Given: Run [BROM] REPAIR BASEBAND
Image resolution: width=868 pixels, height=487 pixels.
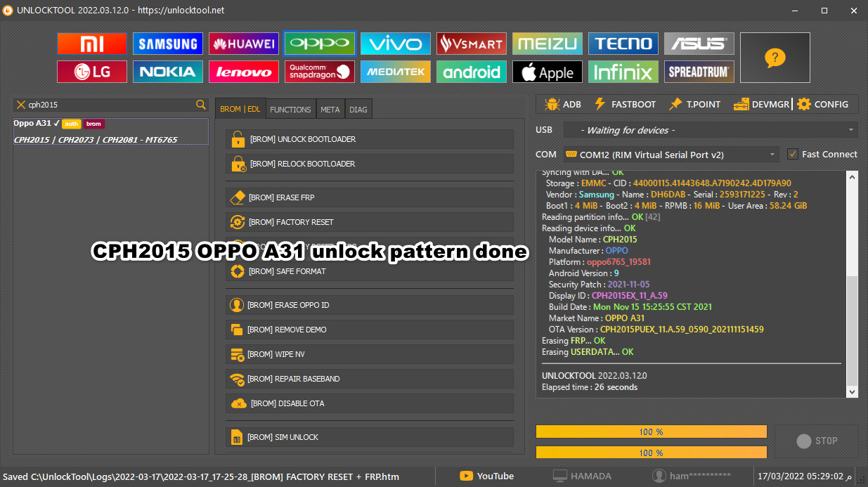Looking at the screenshot, I should [370, 379].
